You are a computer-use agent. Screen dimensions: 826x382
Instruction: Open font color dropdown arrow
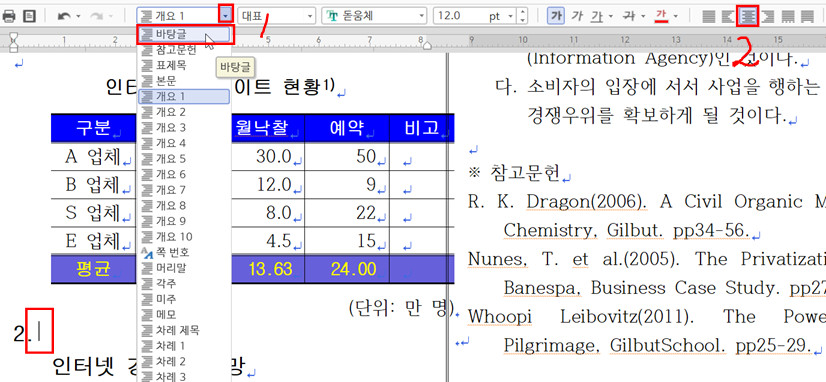(676, 16)
